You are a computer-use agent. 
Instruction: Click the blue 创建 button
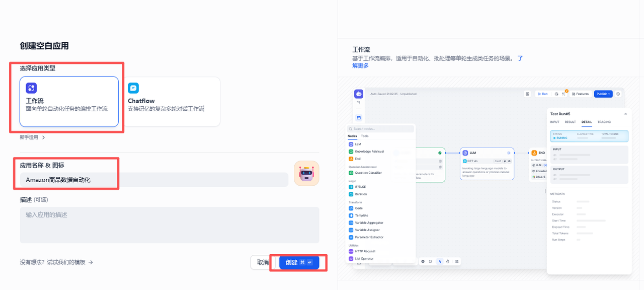[299, 262]
